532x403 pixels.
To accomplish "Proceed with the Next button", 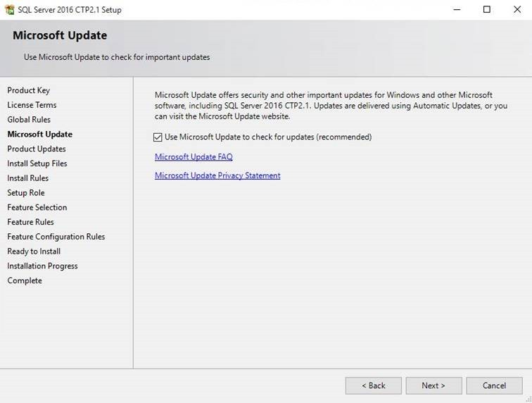I will click(x=433, y=385).
